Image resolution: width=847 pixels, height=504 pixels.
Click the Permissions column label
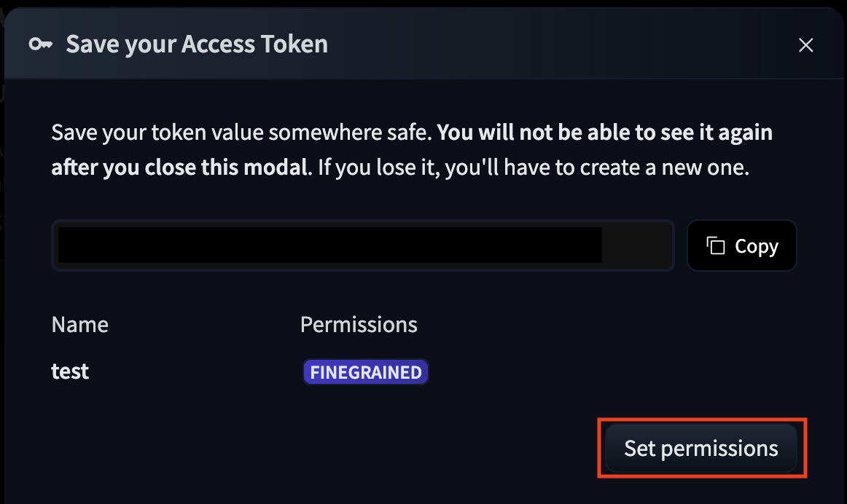pos(359,324)
